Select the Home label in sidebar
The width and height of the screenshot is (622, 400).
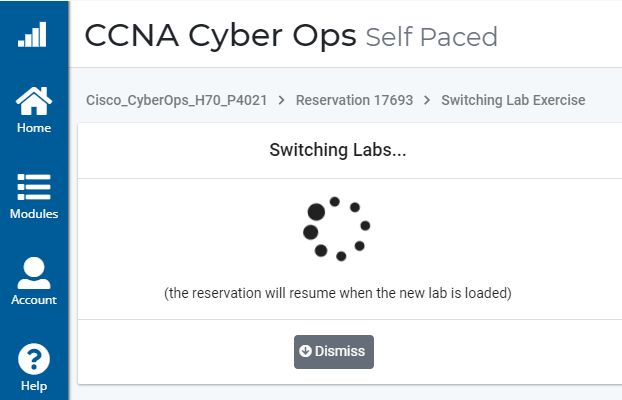click(33, 128)
